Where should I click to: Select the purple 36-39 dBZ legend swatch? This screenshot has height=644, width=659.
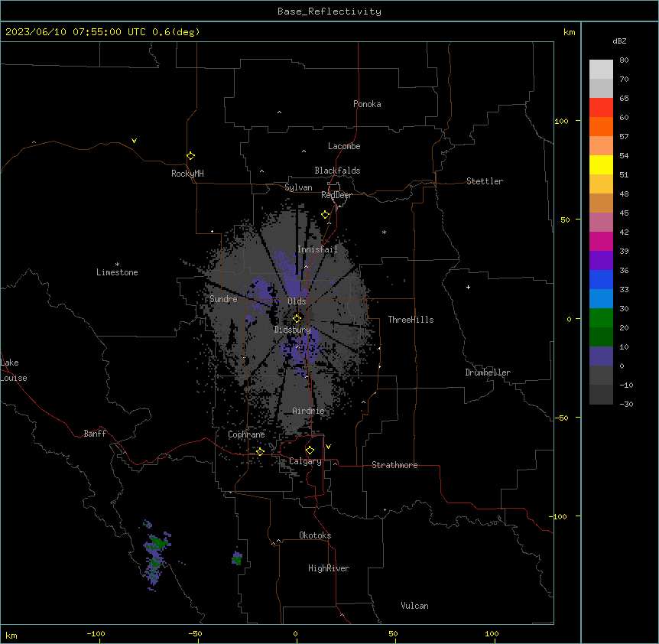click(x=601, y=261)
